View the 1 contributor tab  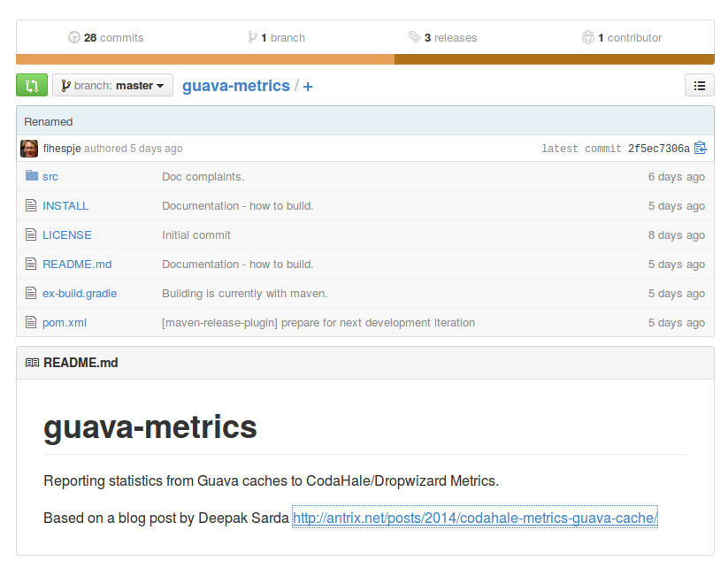tap(622, 38)
